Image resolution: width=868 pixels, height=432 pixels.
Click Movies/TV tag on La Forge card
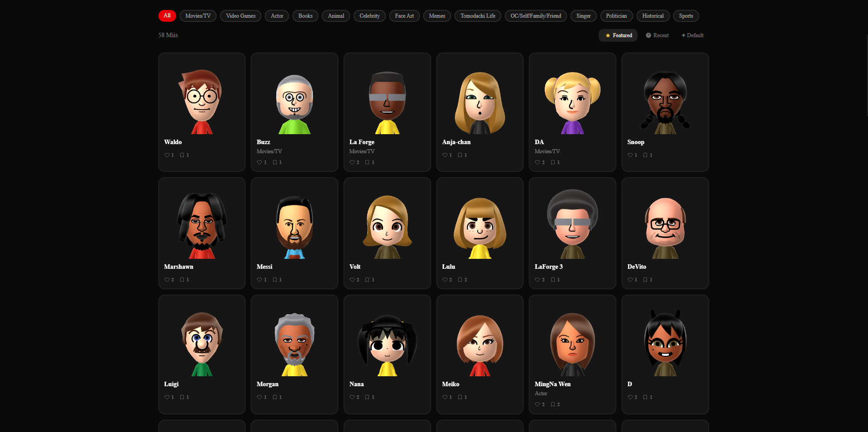pyautogui.click(x=362, y=151)
